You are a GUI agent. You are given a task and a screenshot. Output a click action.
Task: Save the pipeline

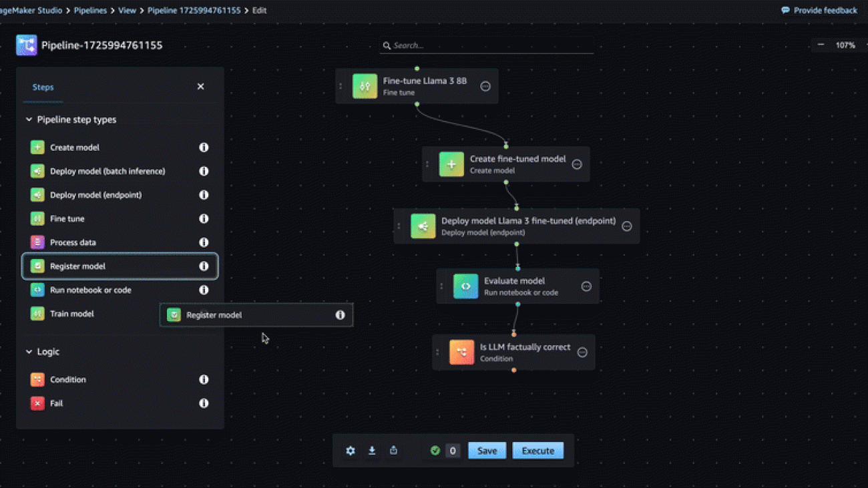tap(487, 451)
